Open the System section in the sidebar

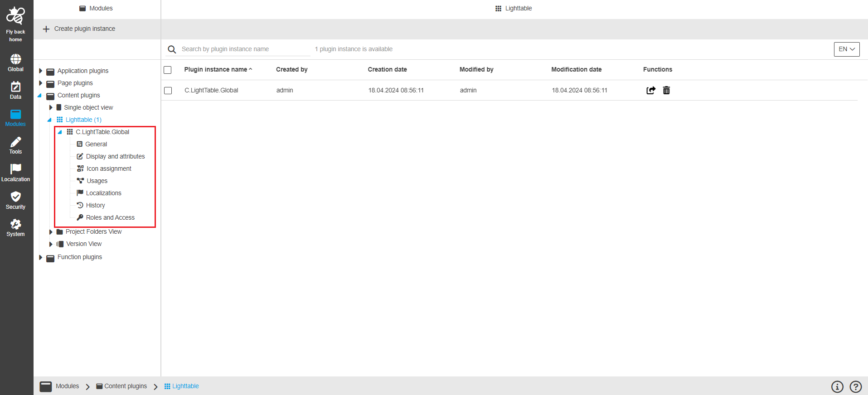(x=15, y=228)
